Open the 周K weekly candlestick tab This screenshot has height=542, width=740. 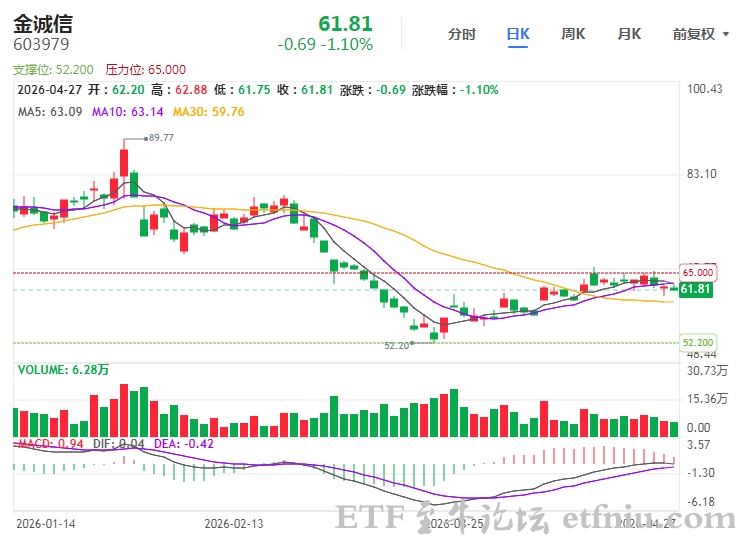click(573, 34)
